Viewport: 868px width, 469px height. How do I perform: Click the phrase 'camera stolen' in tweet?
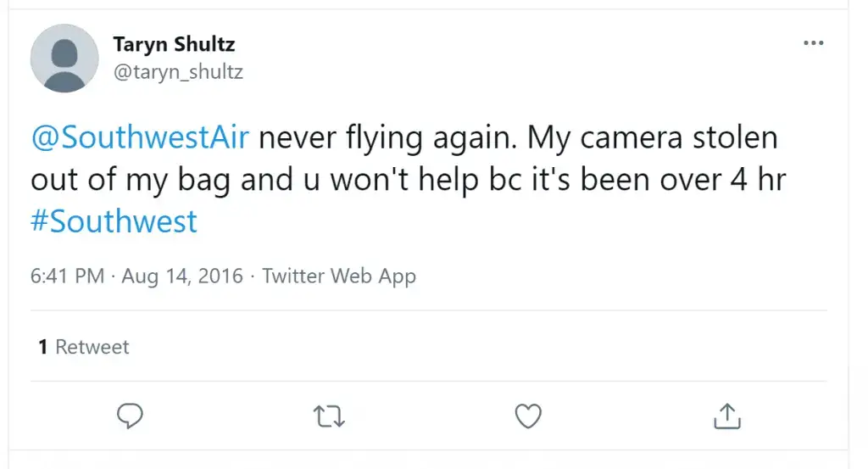point(679,137)
